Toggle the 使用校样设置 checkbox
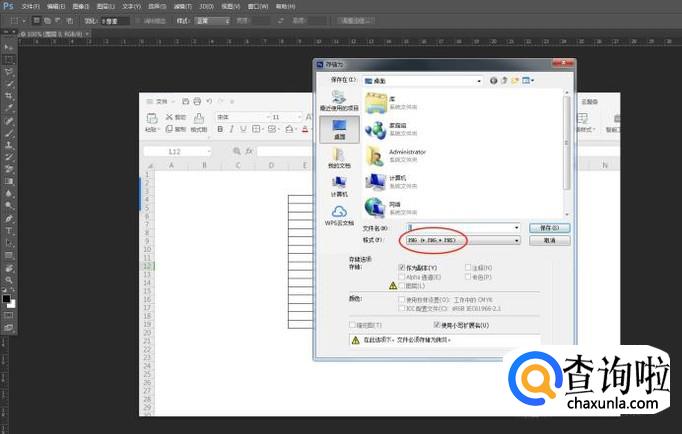This screenshot has height=434, width=682. point(402,300)
